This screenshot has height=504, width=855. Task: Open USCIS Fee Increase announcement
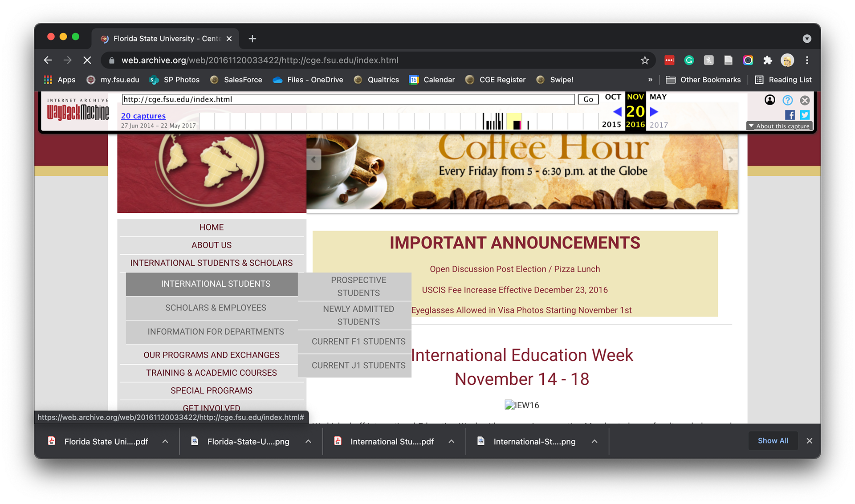pyautogui.click(x=515, y=290)
